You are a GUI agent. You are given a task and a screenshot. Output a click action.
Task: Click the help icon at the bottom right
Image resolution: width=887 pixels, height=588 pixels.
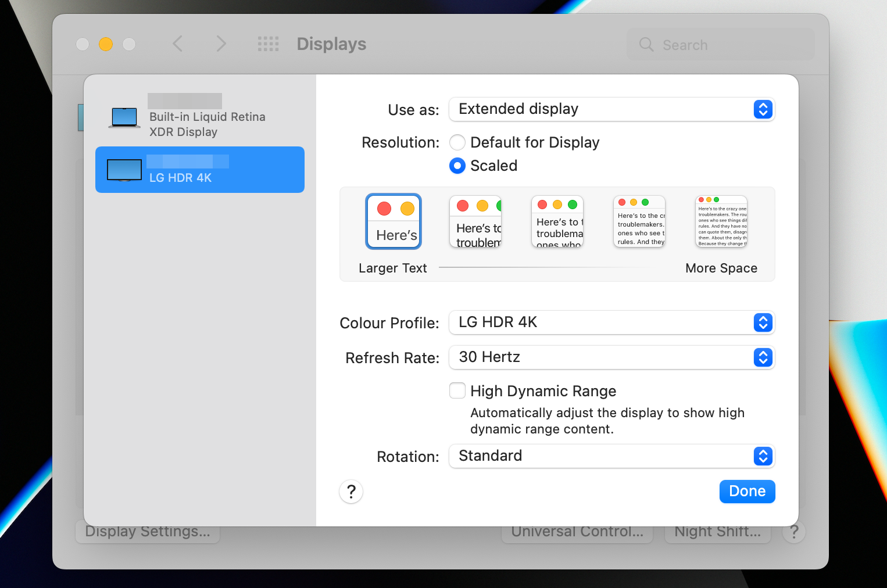[x=794, y=531]
